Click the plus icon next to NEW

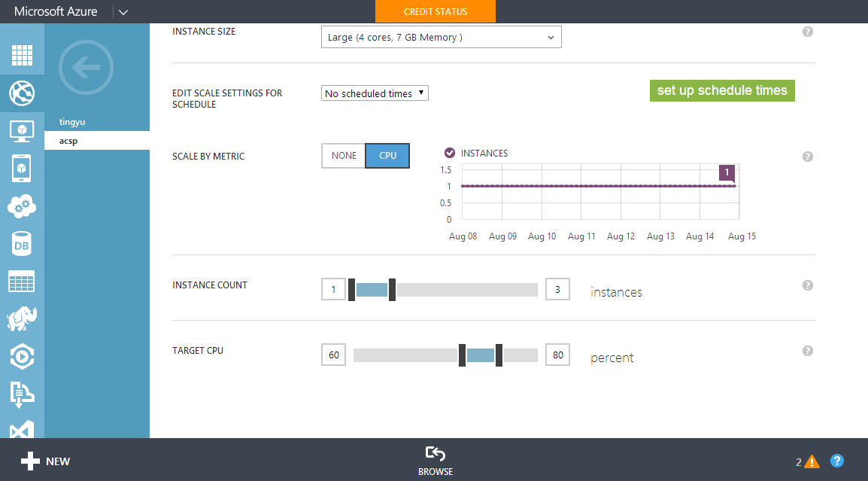[x=30, y=461]
